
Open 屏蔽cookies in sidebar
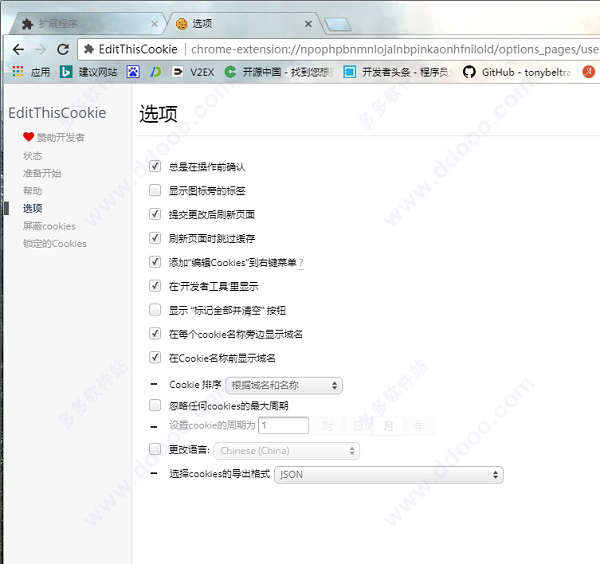(x=49, y=226)
